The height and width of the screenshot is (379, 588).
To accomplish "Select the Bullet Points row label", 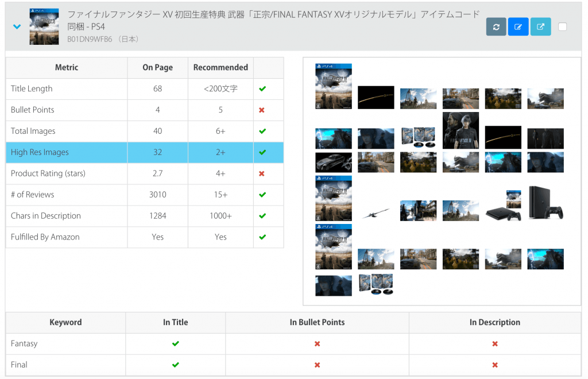I will coord(32,110).
